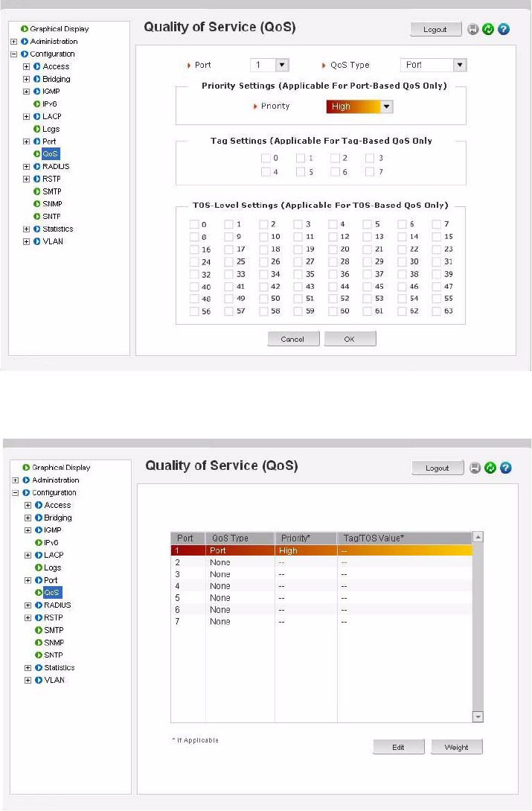Image resolution: width=532 pixels, height=811 pixels.
Task: Click SNTP green icon in top tree
Action: 36,216
